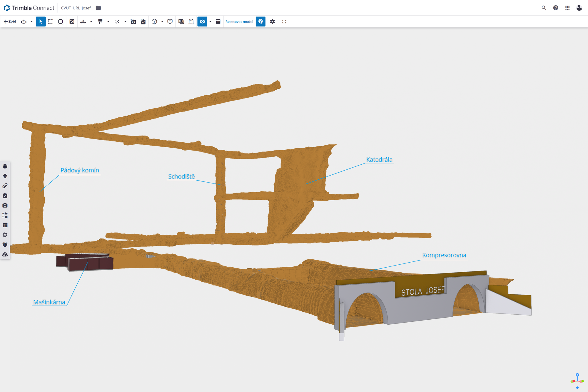Open the Models panel cube icon
588x392 pixels.
pyautogui.click(x=5, y=166)
